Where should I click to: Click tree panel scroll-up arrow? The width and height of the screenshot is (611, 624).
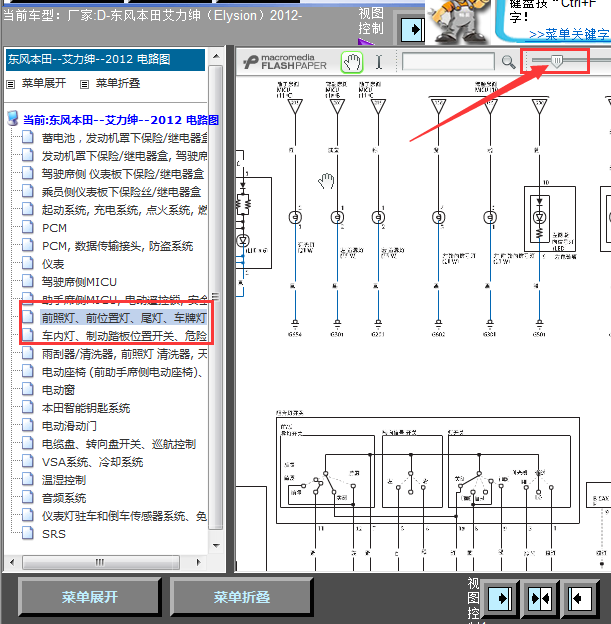(216, 56)
